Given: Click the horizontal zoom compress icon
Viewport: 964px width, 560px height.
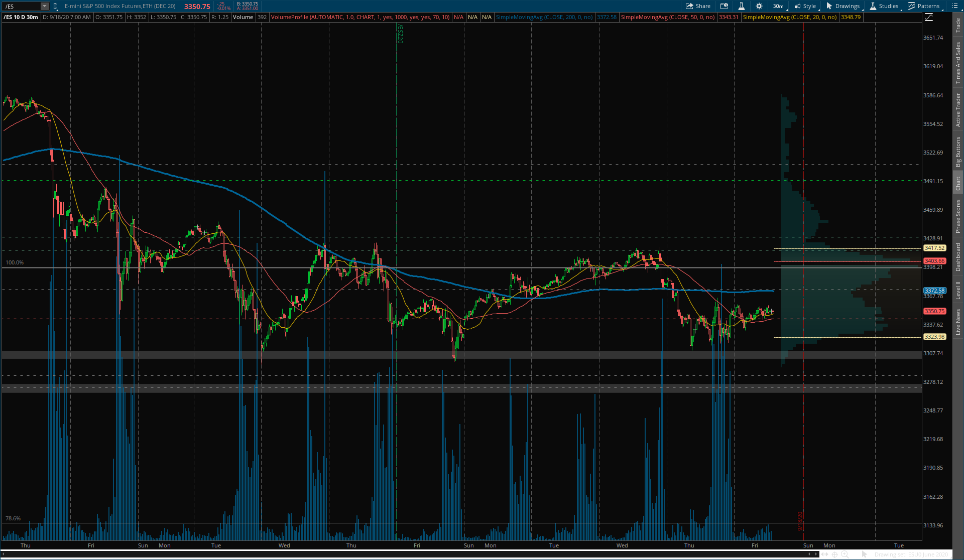Looking at the screenshot, I should pos(824,554).
